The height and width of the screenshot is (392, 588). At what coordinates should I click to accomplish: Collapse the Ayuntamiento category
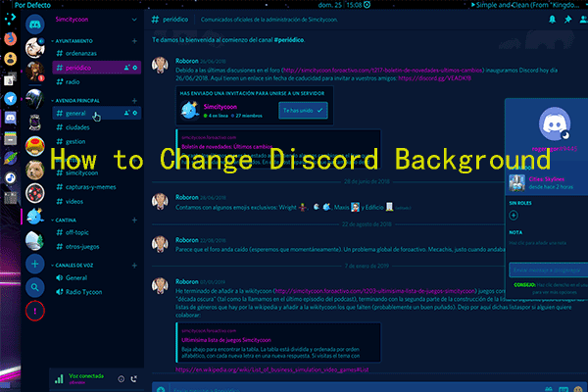[72, 41]
